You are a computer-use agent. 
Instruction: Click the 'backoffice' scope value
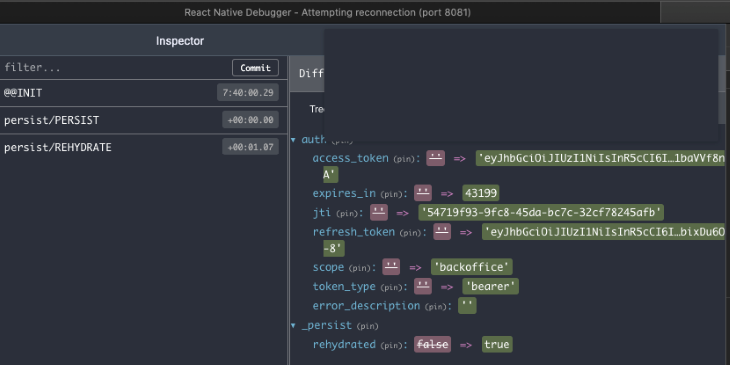point(471,267)
